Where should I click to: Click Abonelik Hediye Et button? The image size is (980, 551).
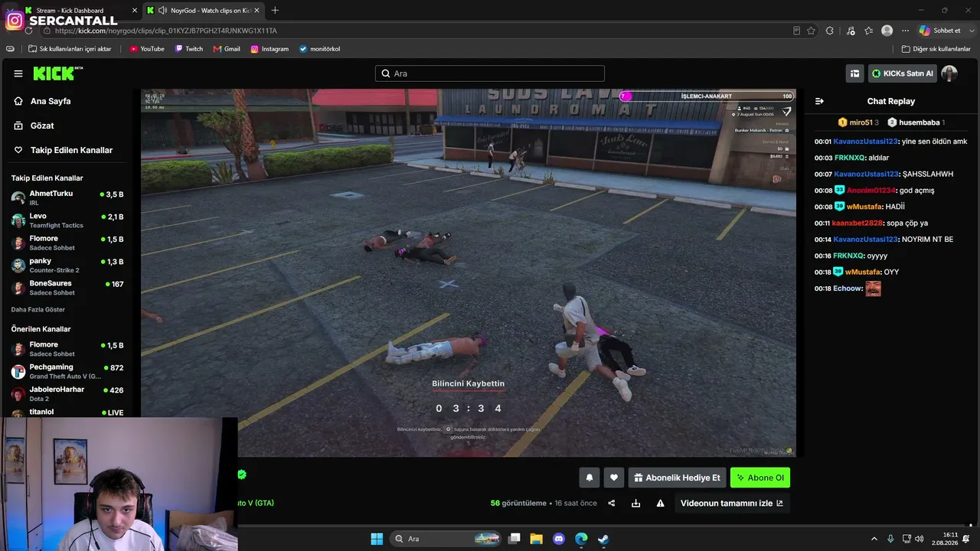pos(676,478)
